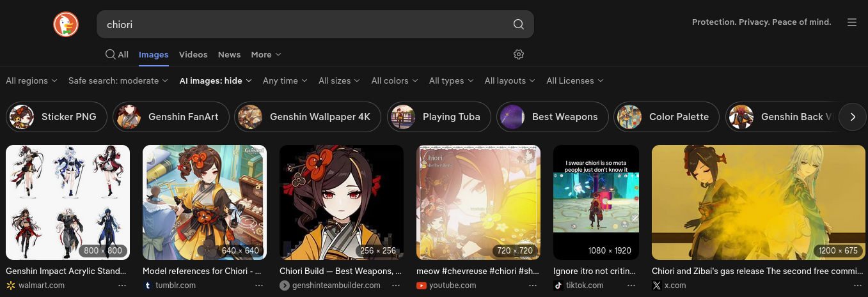Viewport: 868px width, 297px height.
Task: Open the All colors filter
Action: pos(395,80)
